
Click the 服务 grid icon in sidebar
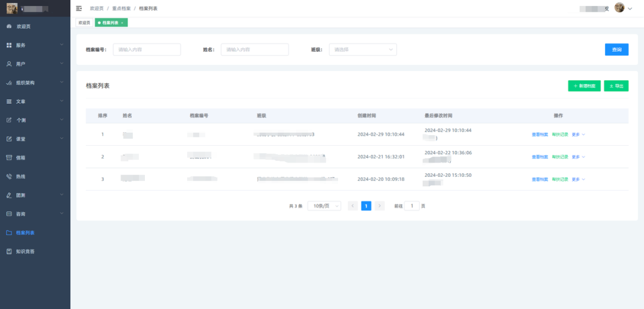click(x=9, y=45)
